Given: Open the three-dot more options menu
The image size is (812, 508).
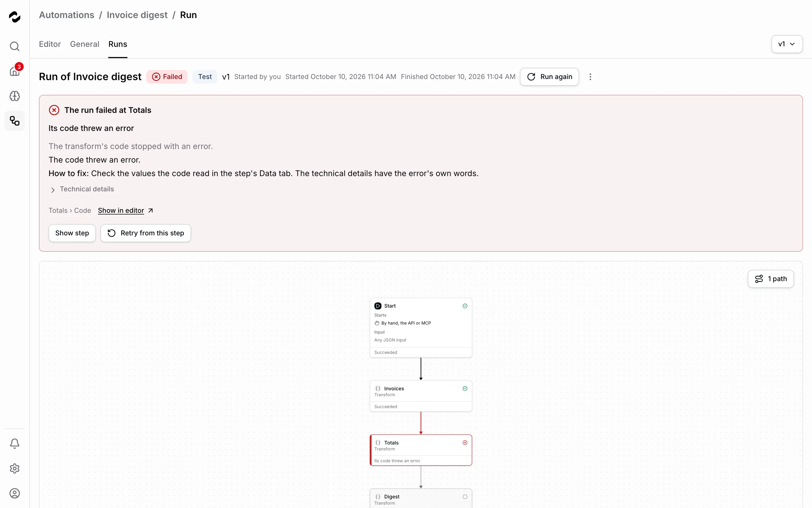Looking at the screenshot, I should (590, 76).
